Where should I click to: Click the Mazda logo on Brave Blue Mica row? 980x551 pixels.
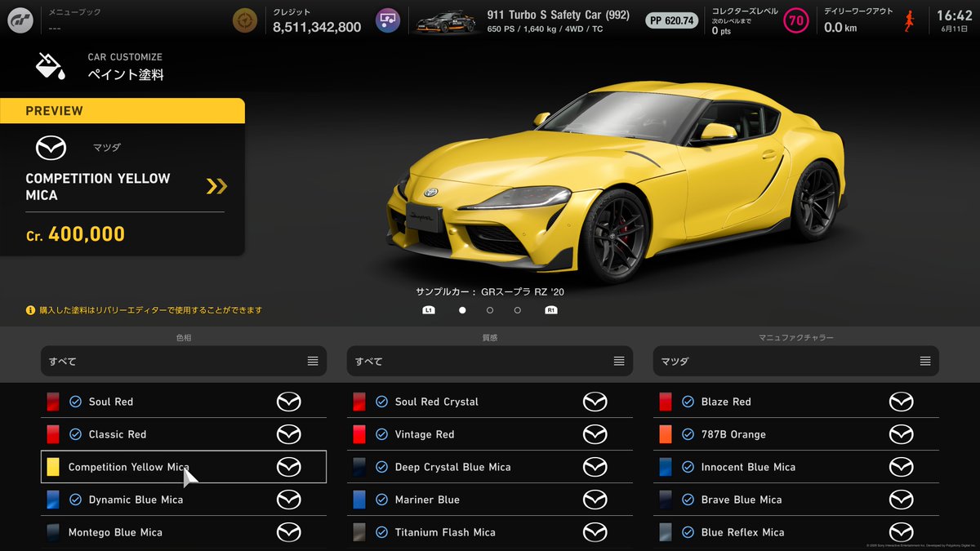pyautogui.click(x=901, y=500)
